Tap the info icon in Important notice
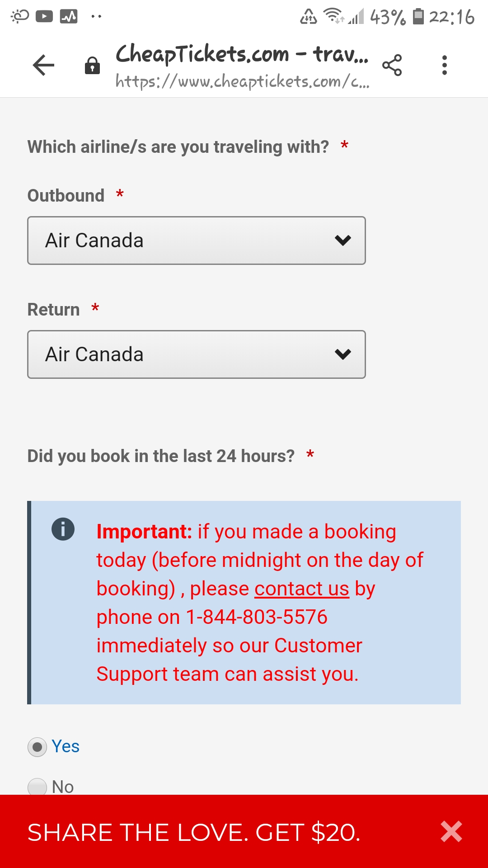488x868 pixels. (63, 529)
